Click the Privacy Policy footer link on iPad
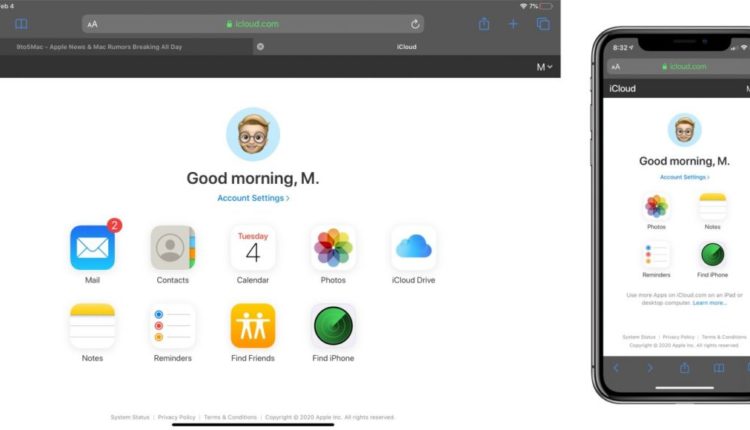Image resolution: width=750 pixels, height=430 pixels. point(176,417)
